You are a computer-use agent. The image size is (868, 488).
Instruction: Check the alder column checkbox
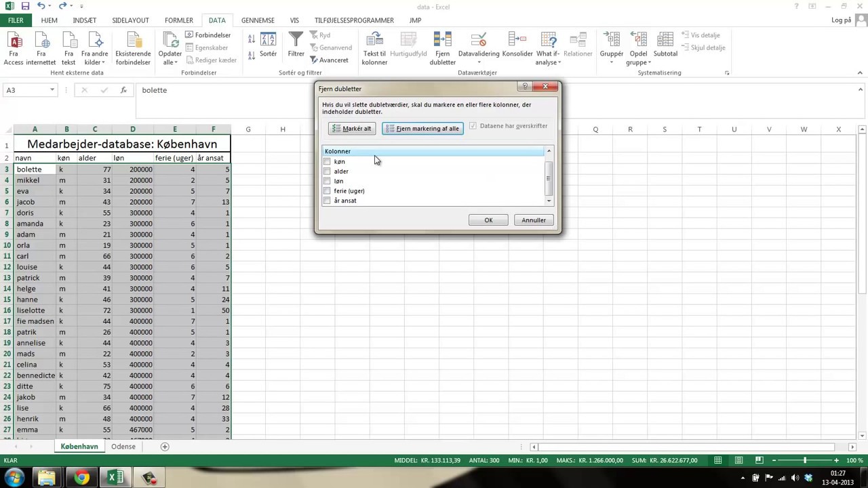point(328,171)
